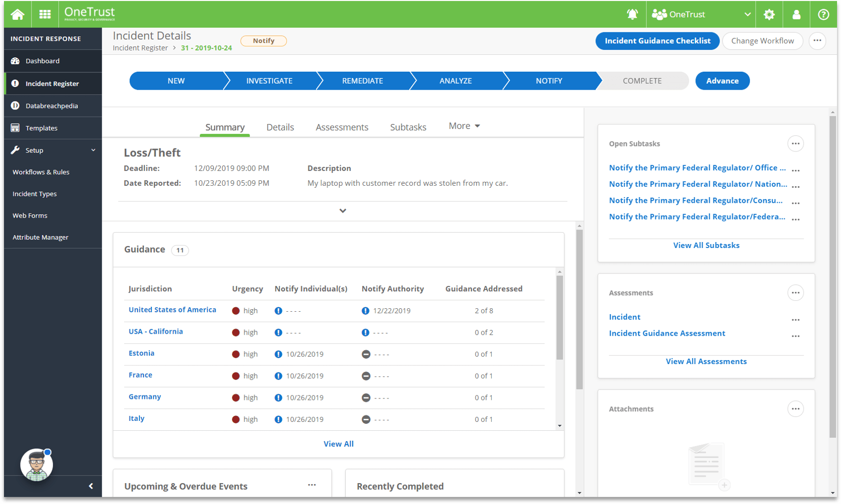Screen dimensions: 841x504
Task: Open the settings gear icon
Action: pos(769,14)
